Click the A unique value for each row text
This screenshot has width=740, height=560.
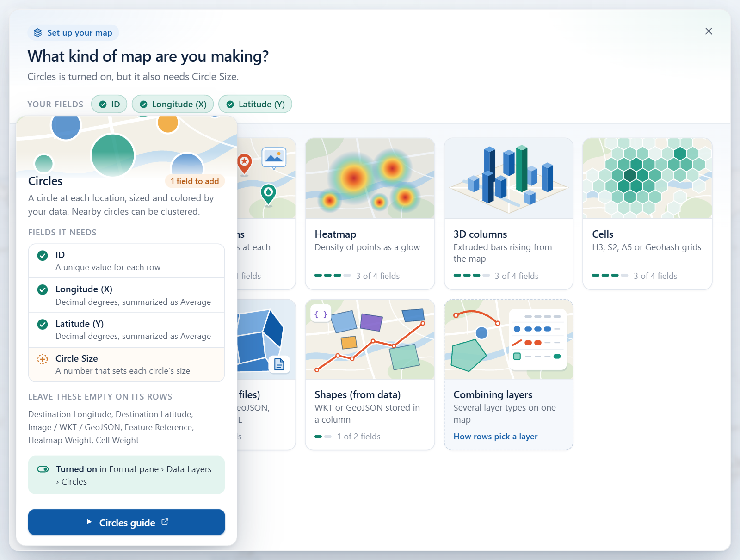point(108,267)
